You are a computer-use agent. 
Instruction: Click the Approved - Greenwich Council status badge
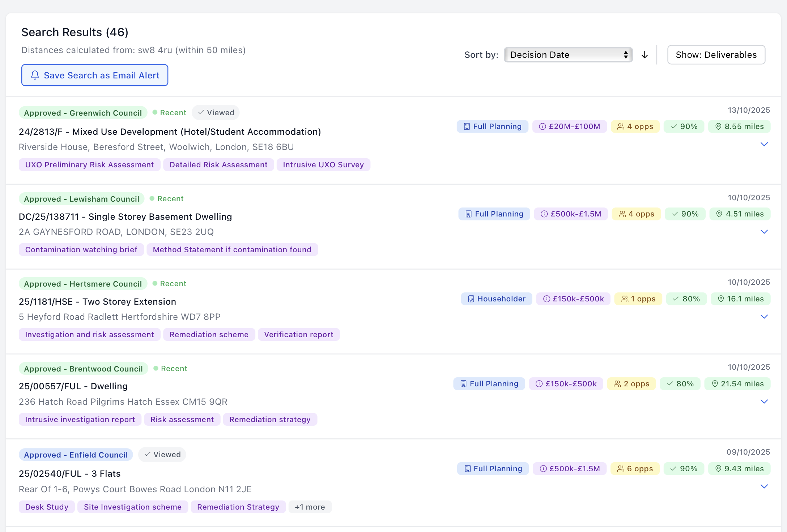[83, 113]
